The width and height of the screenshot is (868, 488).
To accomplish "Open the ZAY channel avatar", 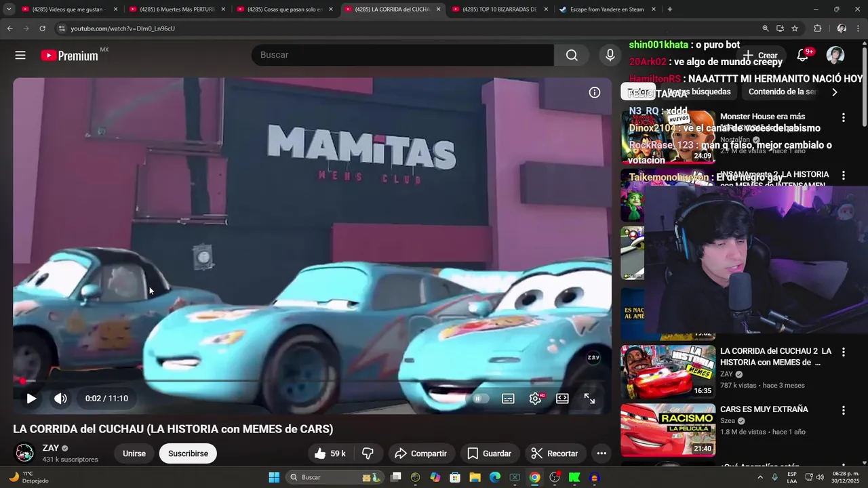I will 24,452.
